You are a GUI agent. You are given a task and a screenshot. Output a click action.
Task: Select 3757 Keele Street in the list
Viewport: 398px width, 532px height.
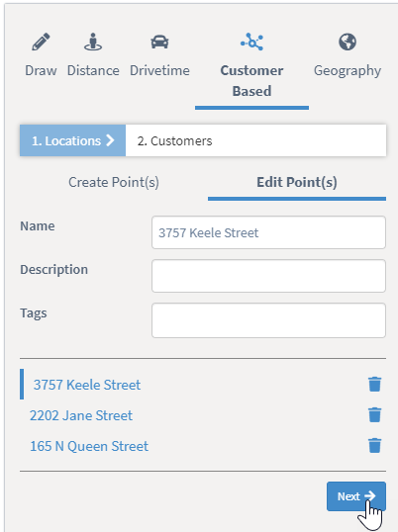click(87, 385)
